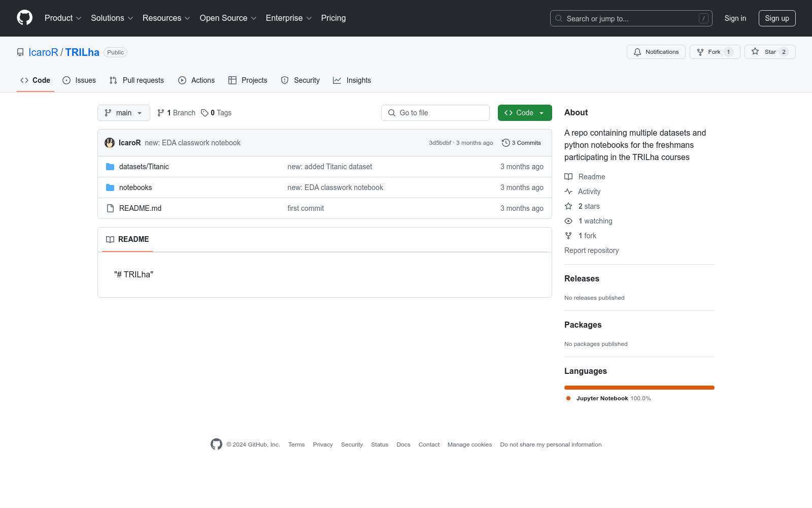Open the main branch selector dropdown
Screen dimensions: 812x508
pyautogui.click(x=124, y=113)
